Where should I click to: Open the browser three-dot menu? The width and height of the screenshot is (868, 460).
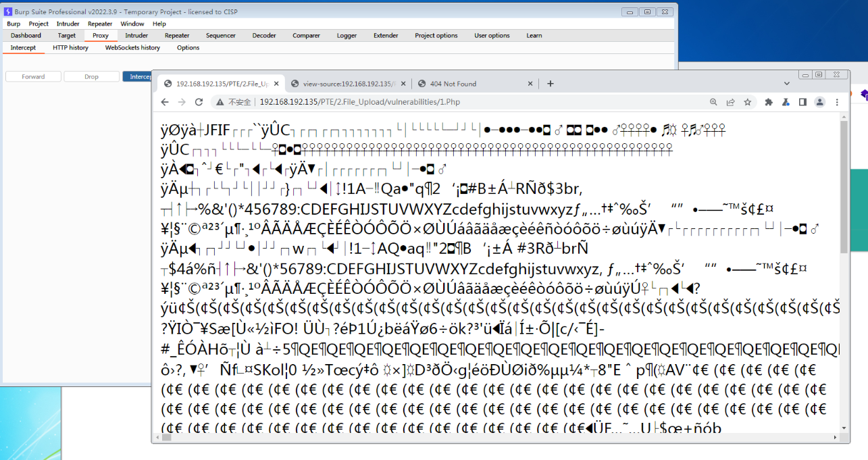pyautogui.click(x=838, y=102)
